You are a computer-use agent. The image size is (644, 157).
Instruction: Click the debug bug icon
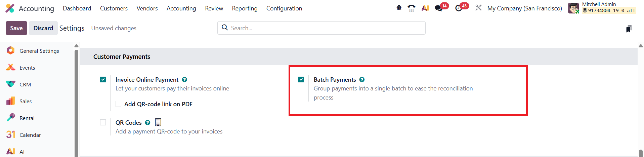point(399,8)
